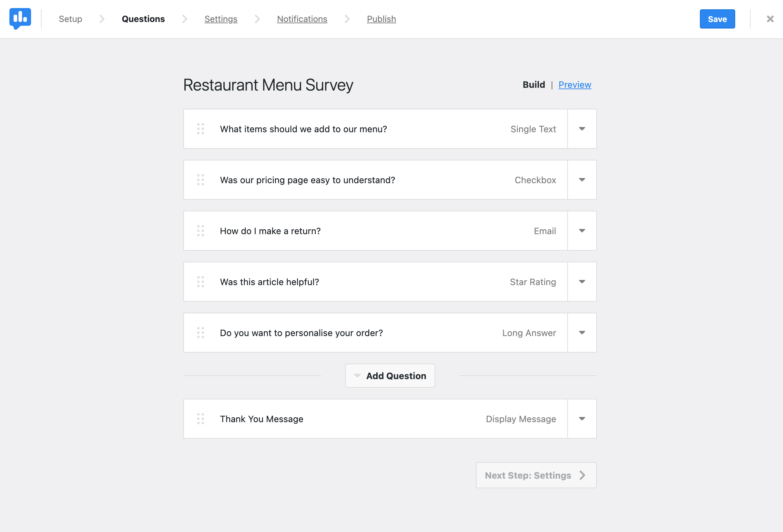Expand the Display Message type dropdown
This screenshot has width=783, height=532.
[582, 419]
